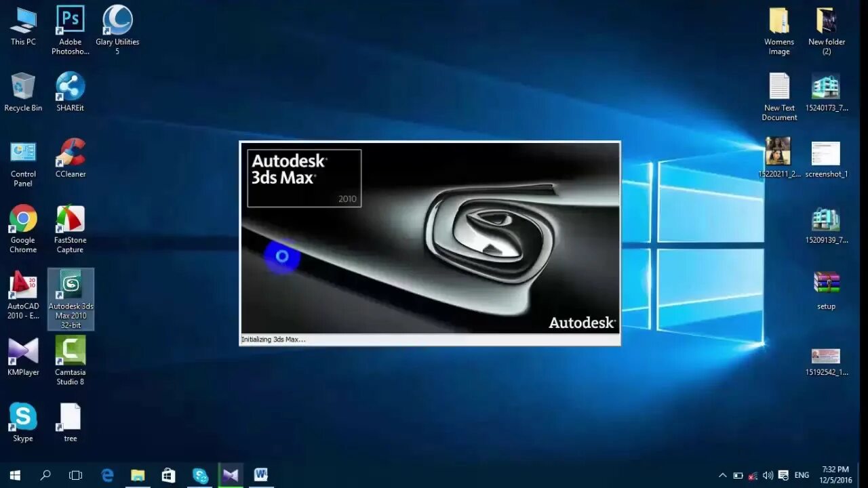Select the Control Panel desktop icon

click(x=23, y=163)
